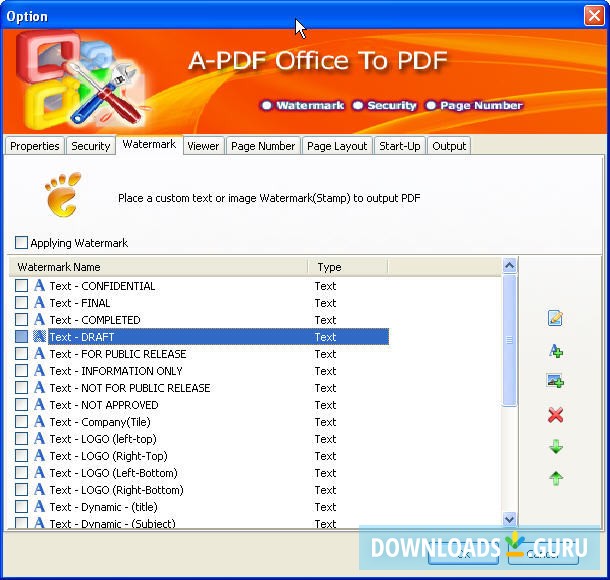Tick the NOT FOR PUBLIC RELEASE checkbox
Image resolution: width=610 pixels, height=580 pixels.
21,388
